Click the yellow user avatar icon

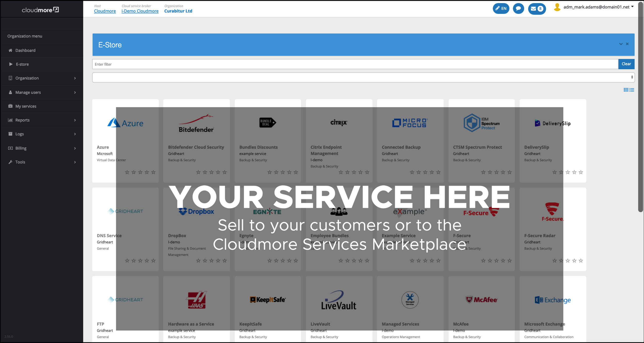click(x=557, y=7)
